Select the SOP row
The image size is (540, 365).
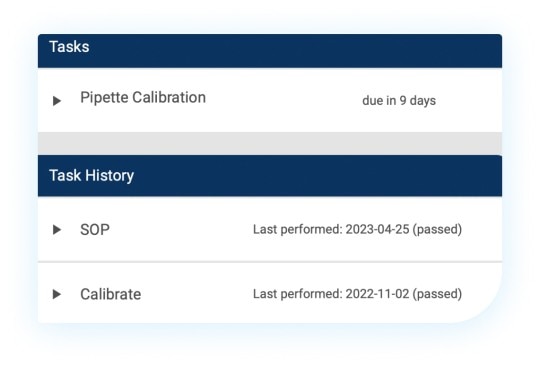click(270, 229)
